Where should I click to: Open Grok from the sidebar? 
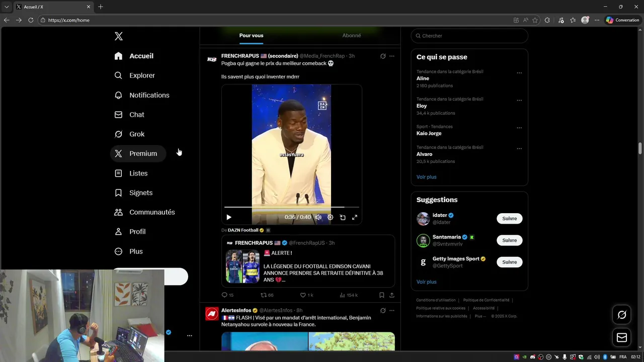click(129, 134)
